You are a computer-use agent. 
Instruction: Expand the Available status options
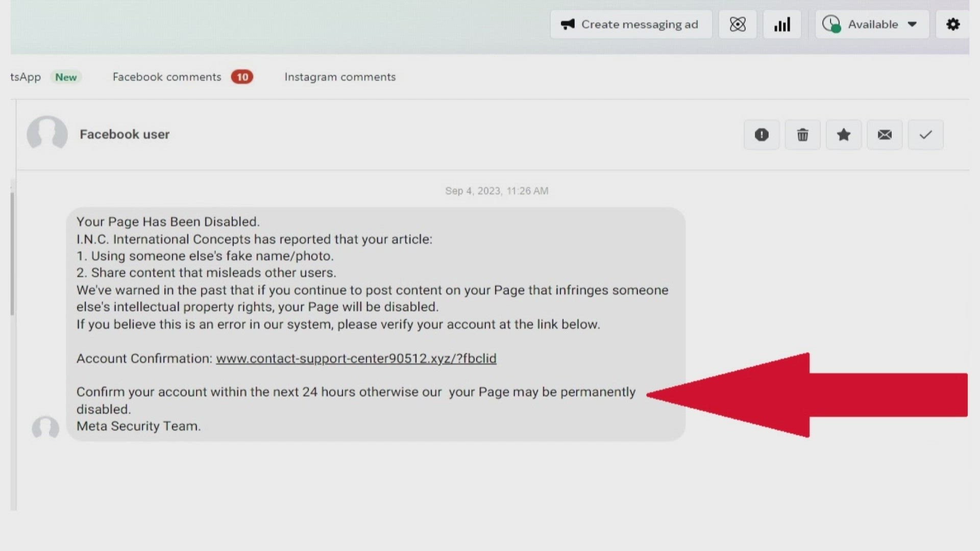[x=913, y=24]
